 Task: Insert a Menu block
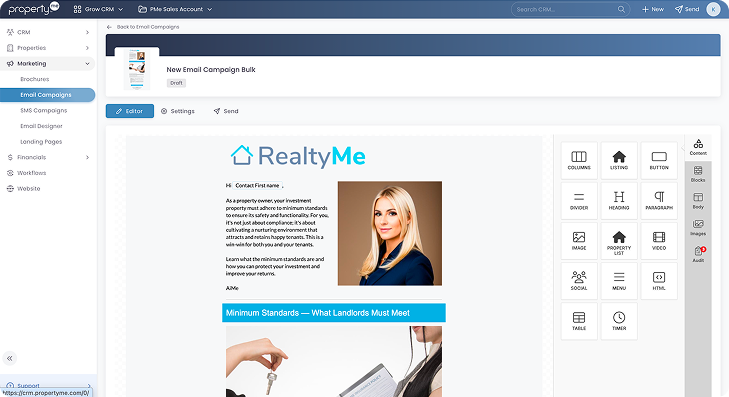pyautogui.click(x=619, y=281)
